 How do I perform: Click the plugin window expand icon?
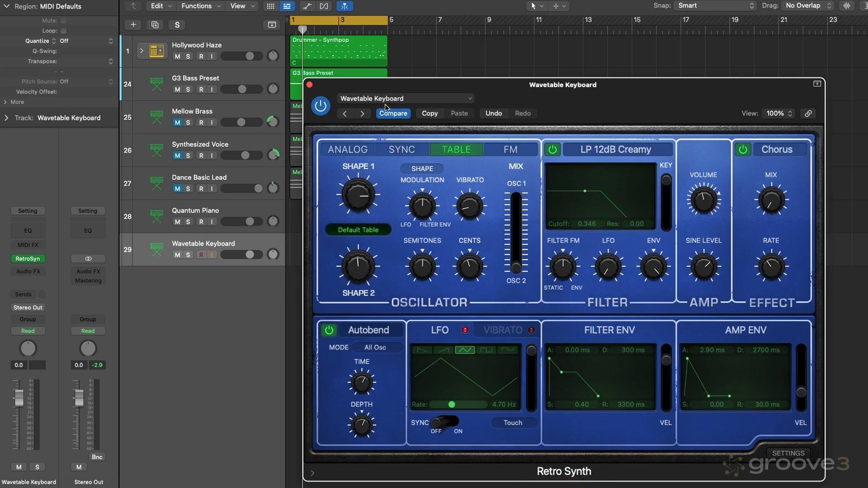point(817,84)
